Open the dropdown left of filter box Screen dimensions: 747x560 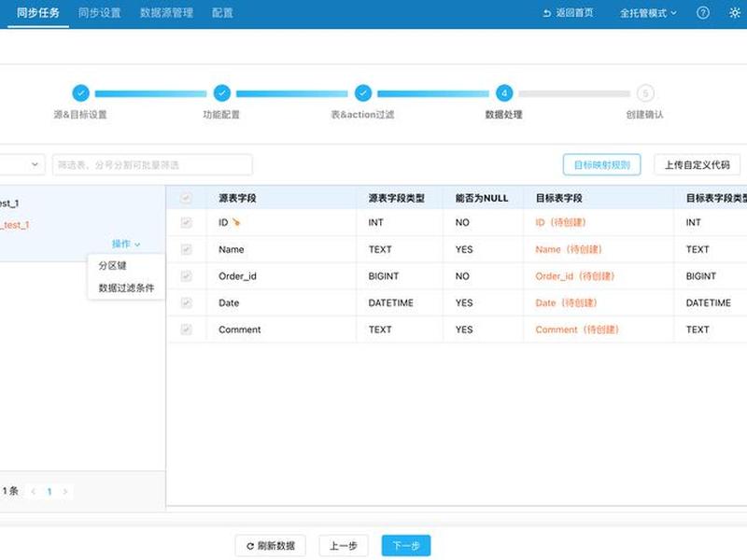[x=22, y=165]
